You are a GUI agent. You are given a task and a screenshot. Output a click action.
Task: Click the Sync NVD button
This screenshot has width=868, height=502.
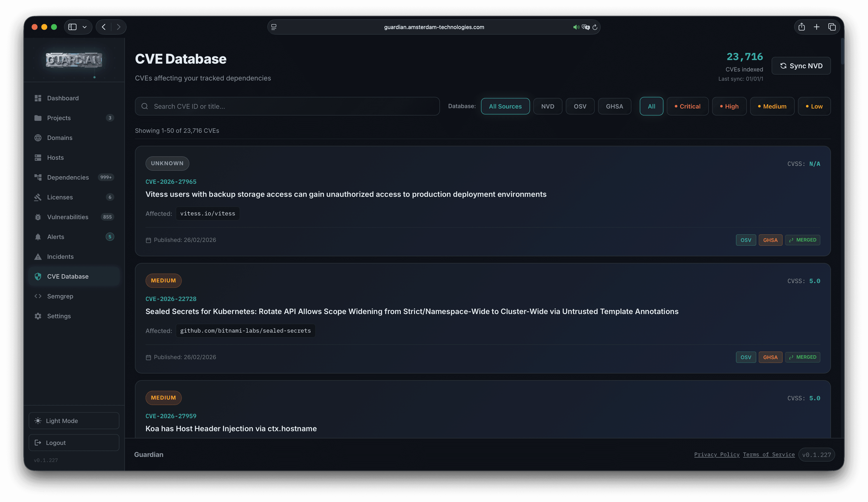(x=801, y=66)
